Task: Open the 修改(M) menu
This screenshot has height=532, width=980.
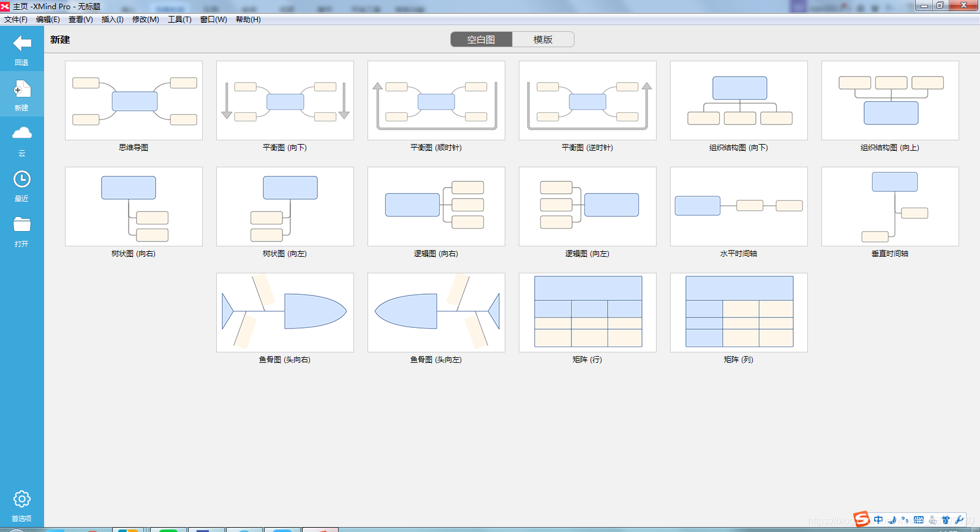Action: coord(146,20)
